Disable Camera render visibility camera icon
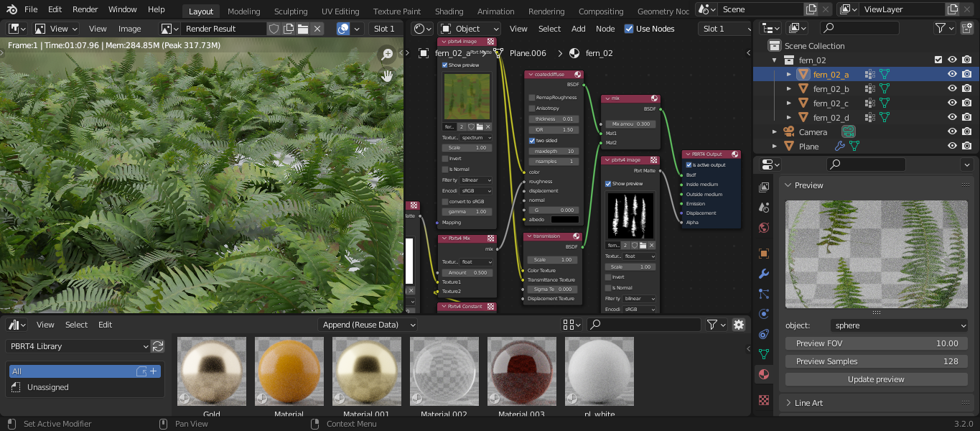980x431 pixels. 967,132
